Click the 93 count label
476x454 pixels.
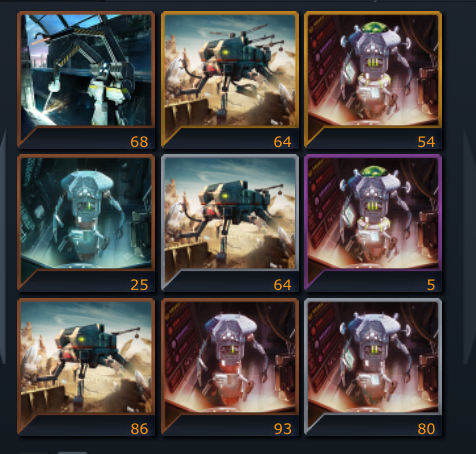pyautogui.click(x=282, y=429)
